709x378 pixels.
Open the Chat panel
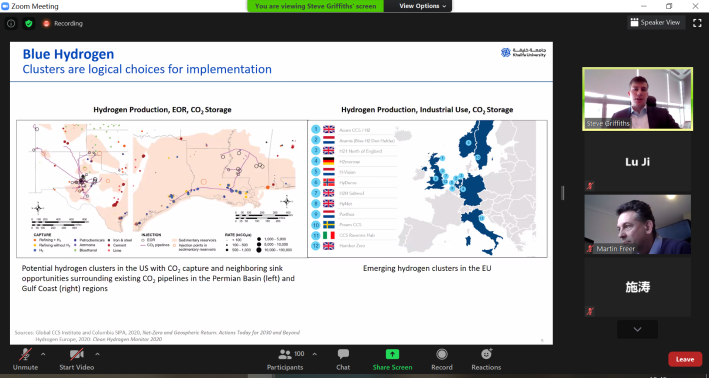(x=343, y=359)
